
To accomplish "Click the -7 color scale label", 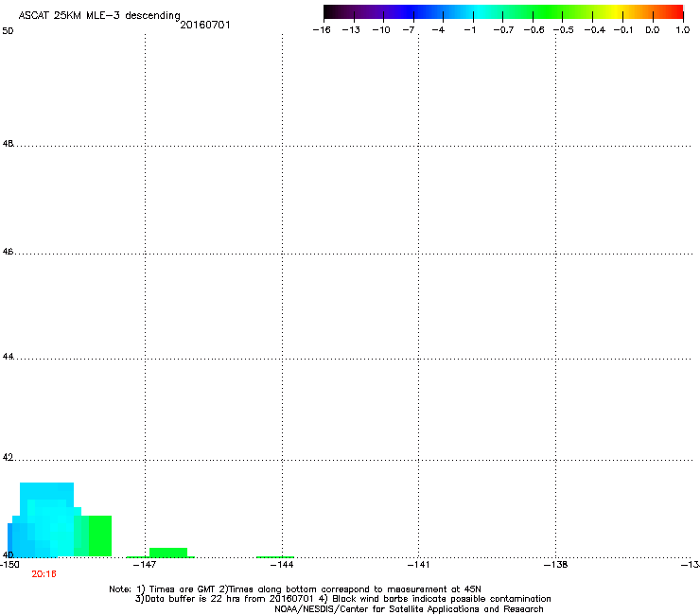I will [x=409, y=30].
